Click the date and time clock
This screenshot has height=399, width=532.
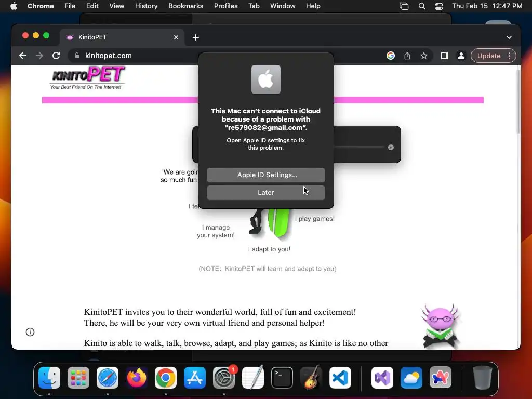click(487, 6)
